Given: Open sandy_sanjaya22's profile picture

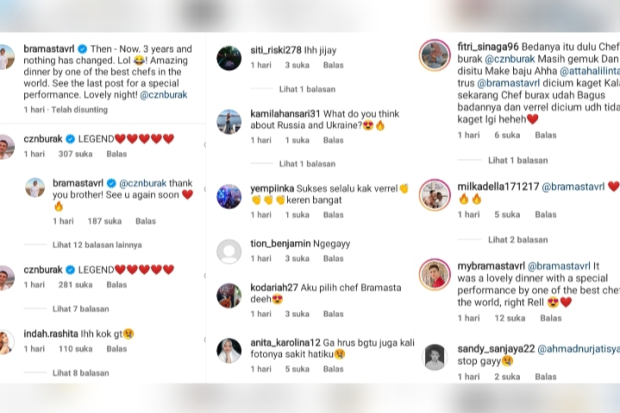Looking at the screenshot, I should (x=435, y=357).
